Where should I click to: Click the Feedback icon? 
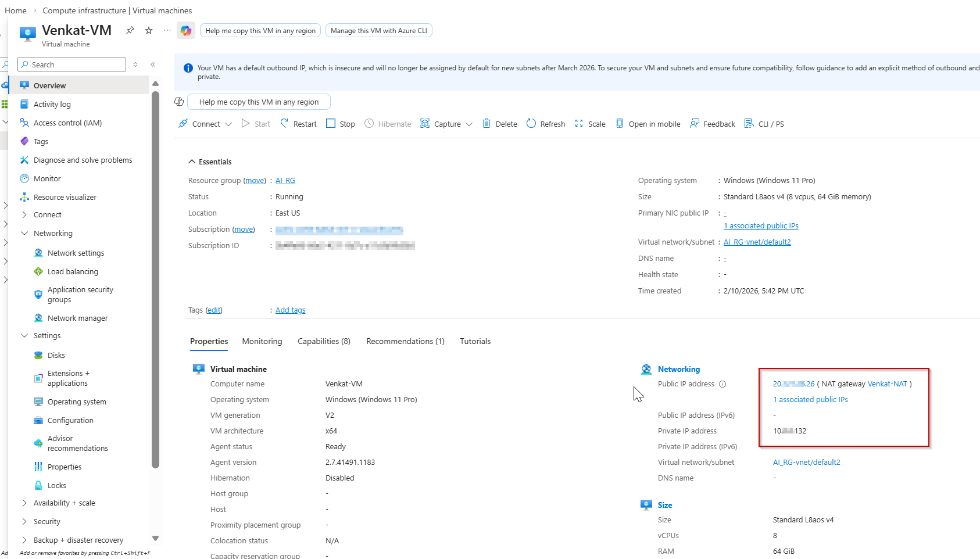[695, 123]
